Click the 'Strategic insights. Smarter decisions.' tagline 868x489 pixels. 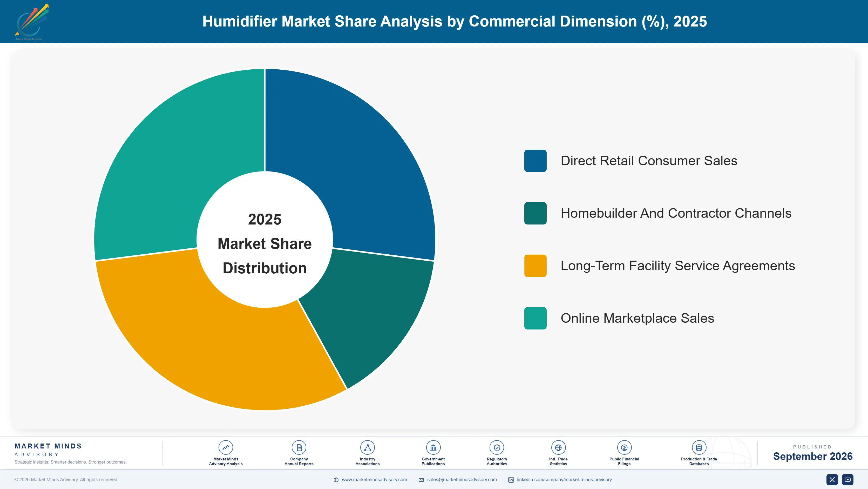70,462
